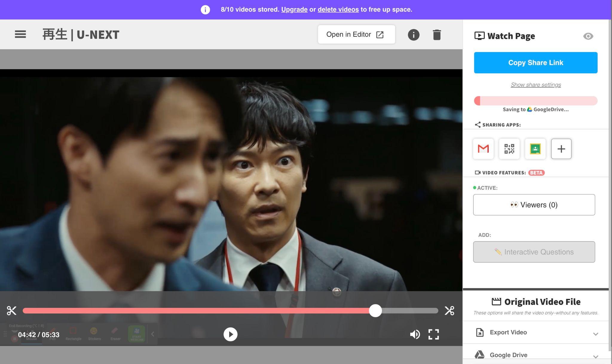612x364 pixels.
Task: Click delete videos link in banner
Action: coord(338,9)
